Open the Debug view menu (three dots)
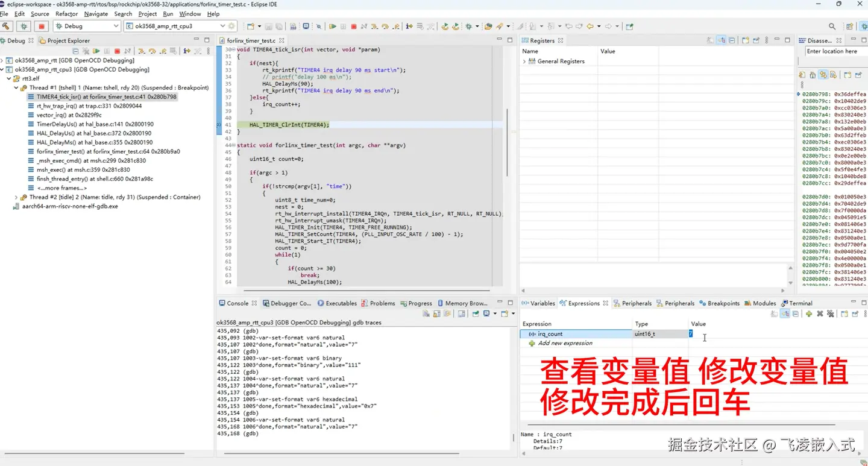The height and width of the screenshot is (466, 868). point(209,51)
